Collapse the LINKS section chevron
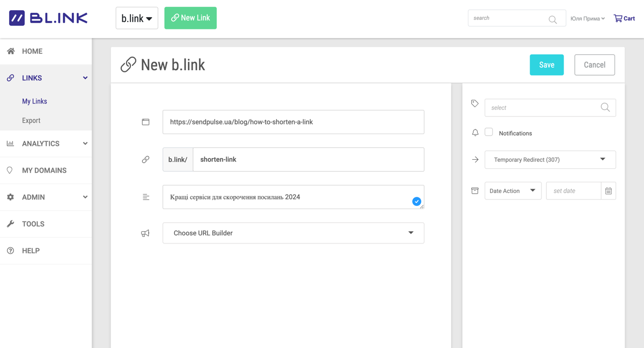 [85, 77]
